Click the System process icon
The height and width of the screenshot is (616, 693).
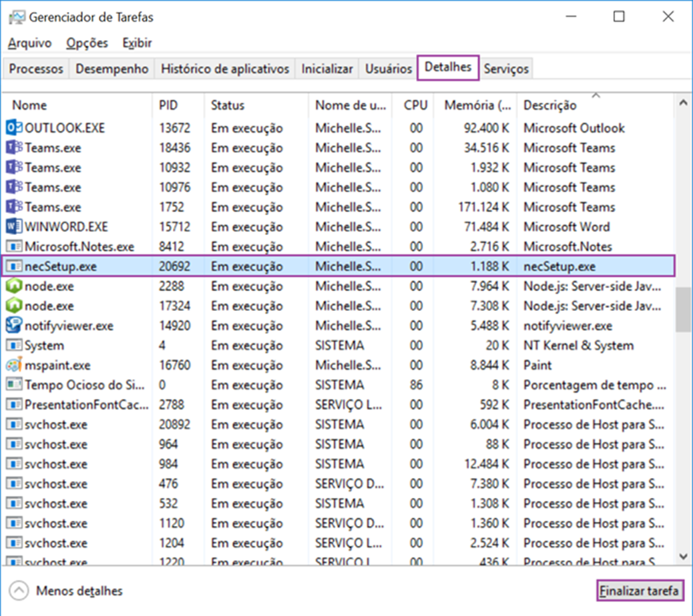coord(14,345)
